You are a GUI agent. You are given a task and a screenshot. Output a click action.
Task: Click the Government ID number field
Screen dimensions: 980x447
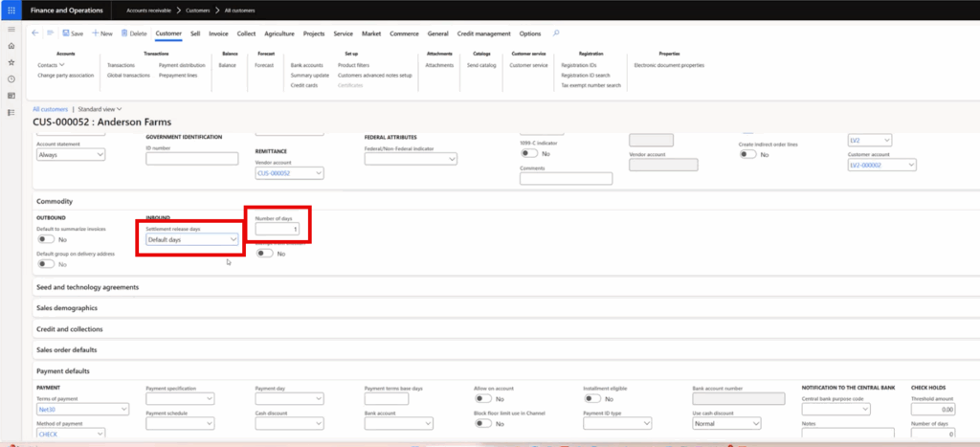[191, 159]
